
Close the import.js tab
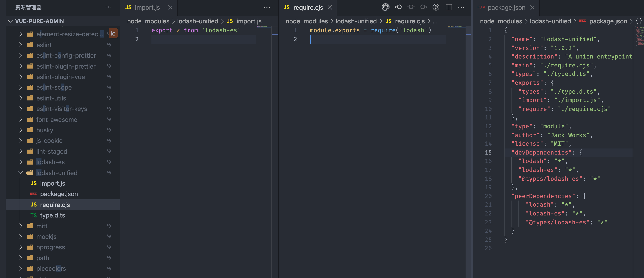pyautogui.click(x=170, y=7)
